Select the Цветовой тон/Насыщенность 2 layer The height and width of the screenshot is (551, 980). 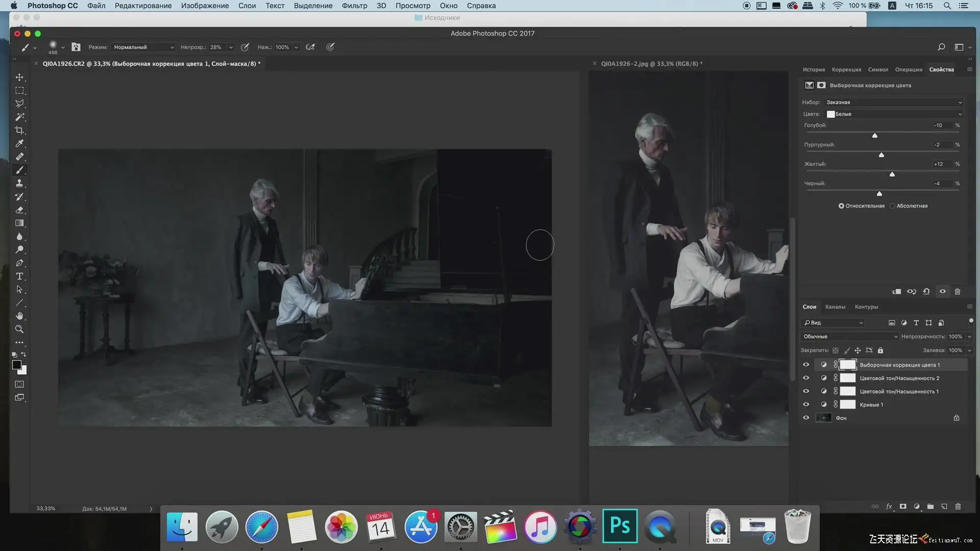tap(899, 378)
